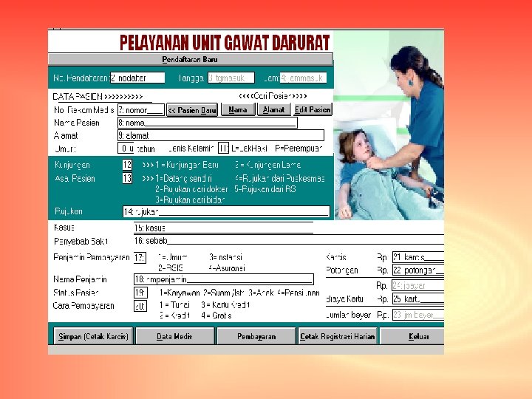Screen dimensions: 532x399
Task: Click 'P=Perempuan' text
Action: pyautogui.click(x=299, y=149)
